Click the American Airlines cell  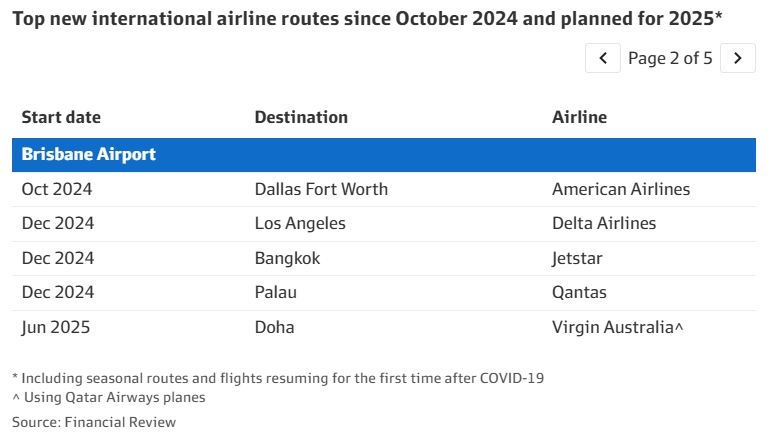621,189
